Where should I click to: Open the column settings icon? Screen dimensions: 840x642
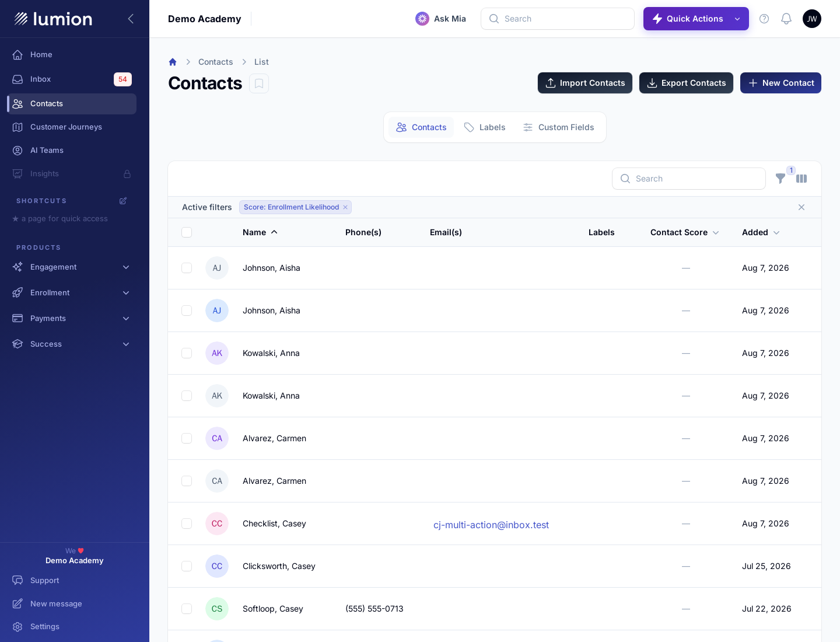coord(801,179)
